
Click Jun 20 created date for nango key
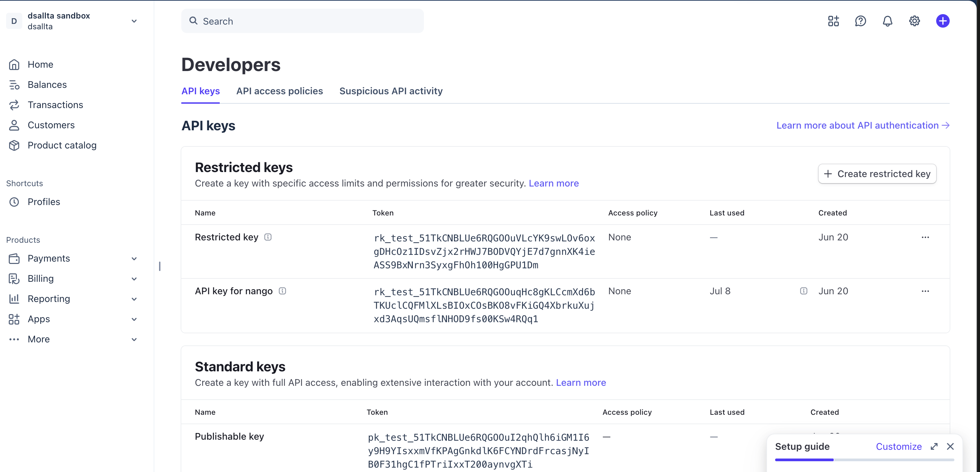click(x=833, y=291)
